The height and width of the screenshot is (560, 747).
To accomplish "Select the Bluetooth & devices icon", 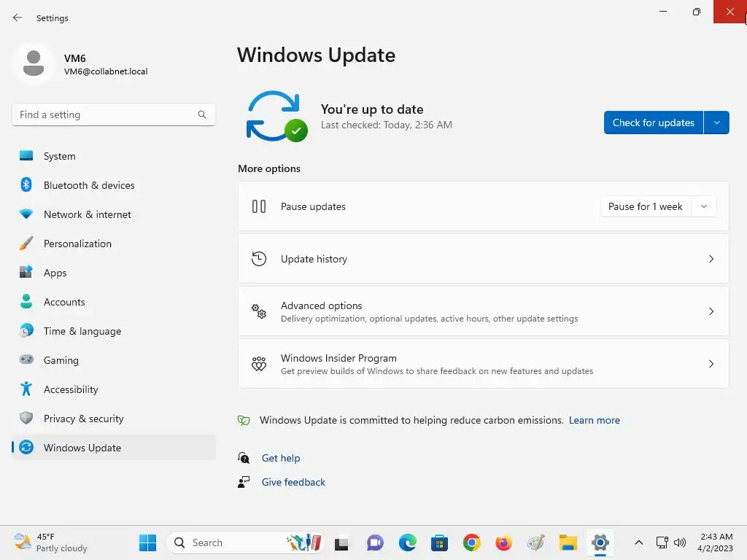I will (26, 184).
